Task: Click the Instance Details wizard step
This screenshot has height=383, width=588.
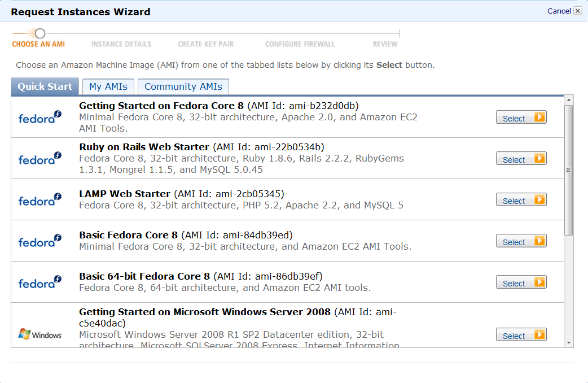Action: tap(121, 44)
